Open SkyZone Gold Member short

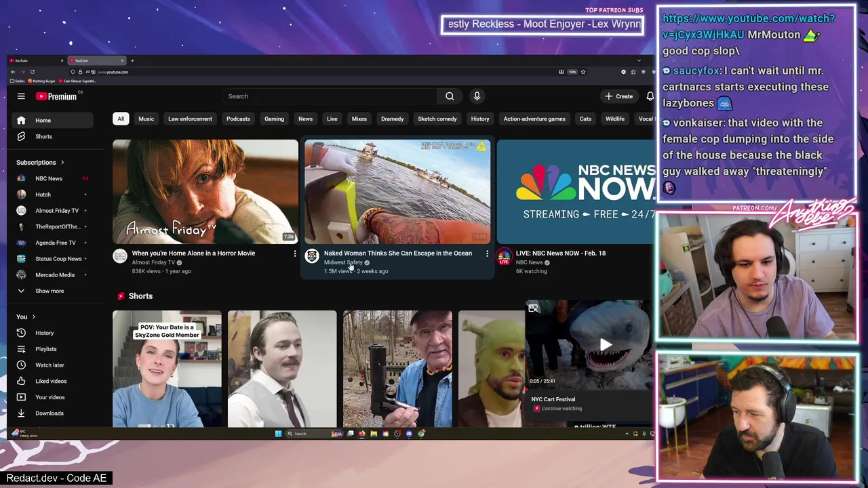pos(167,369)
